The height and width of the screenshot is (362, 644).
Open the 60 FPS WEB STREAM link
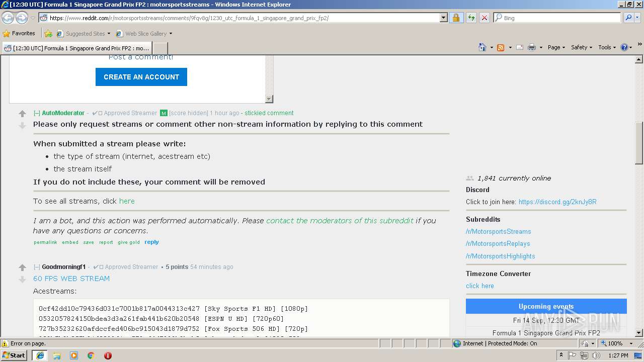pyautogui.click(x=71, y=279)
